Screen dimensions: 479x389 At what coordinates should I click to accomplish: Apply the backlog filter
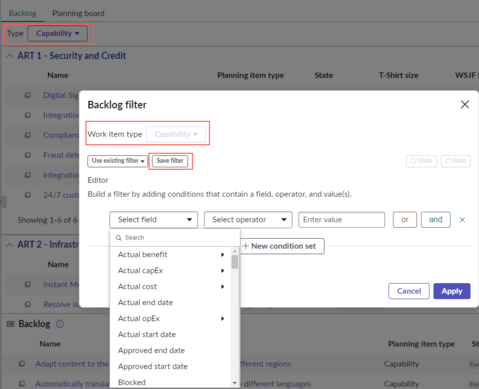click(452, 291)
